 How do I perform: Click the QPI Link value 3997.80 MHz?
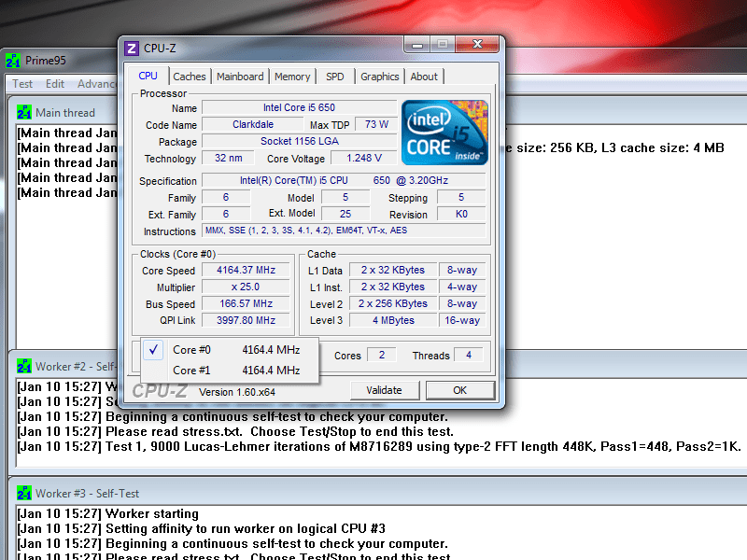click(x=246, y=320)
